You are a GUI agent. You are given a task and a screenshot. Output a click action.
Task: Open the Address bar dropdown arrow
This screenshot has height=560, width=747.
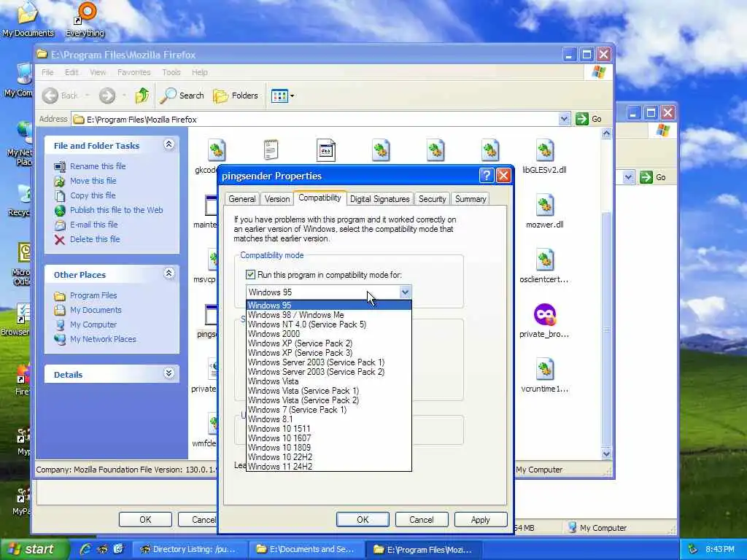564,119
